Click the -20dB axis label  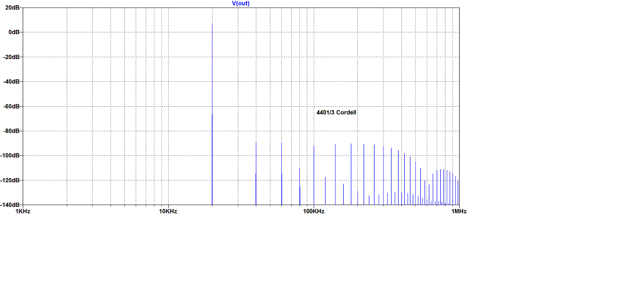click(x=12, y=57)
